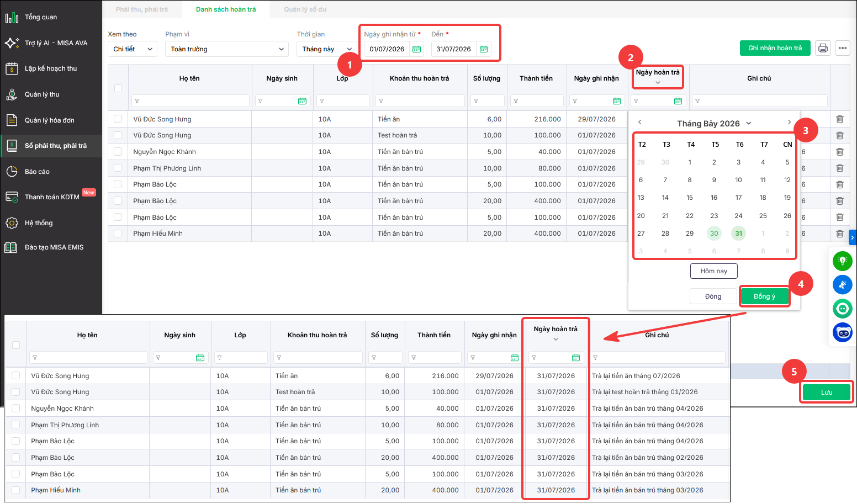Toggle the select-all header checkbox

(x=118, y=88)
